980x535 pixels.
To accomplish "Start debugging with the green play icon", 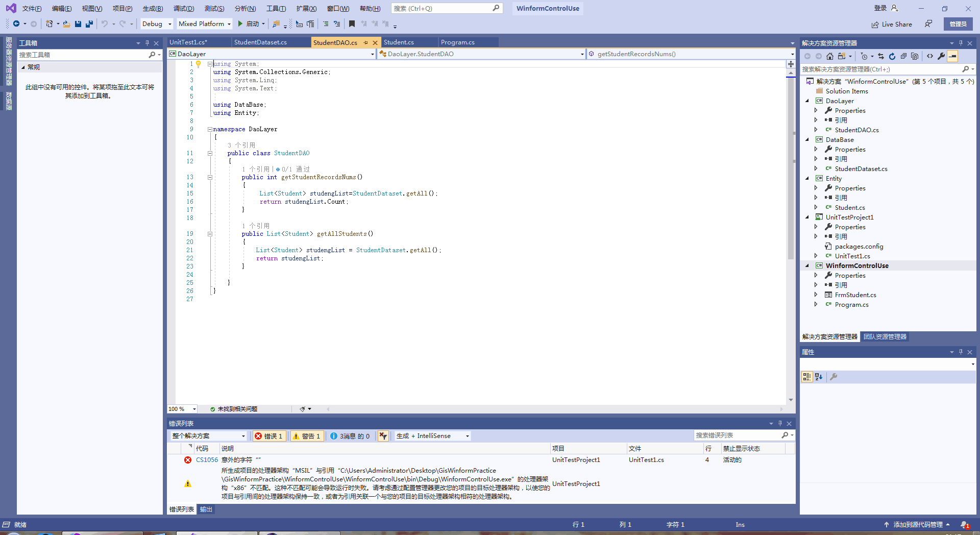I will click(240, 23).
